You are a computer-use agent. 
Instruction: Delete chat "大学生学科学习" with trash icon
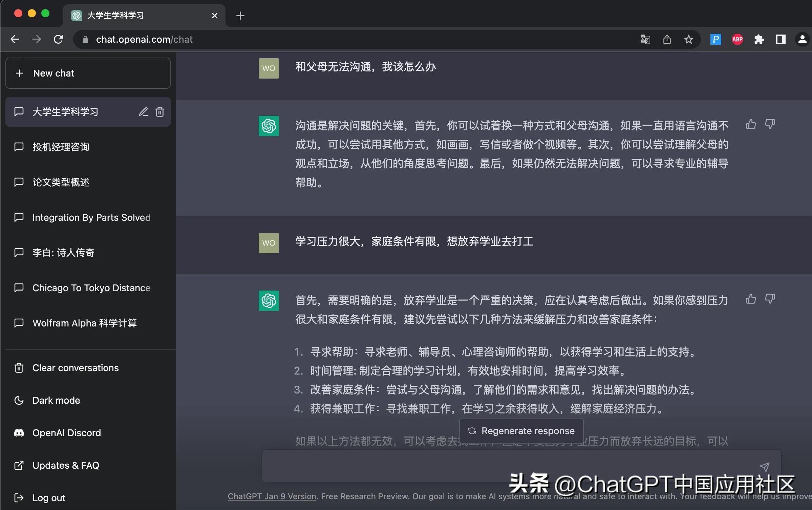click(x=160, y=112)
